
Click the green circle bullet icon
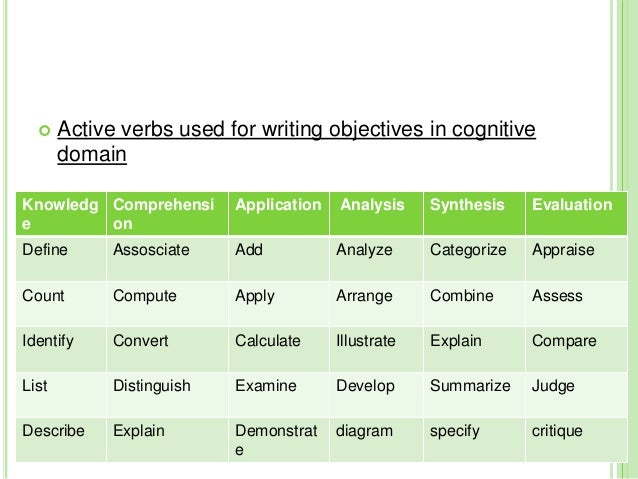click(x=45, y=131)
